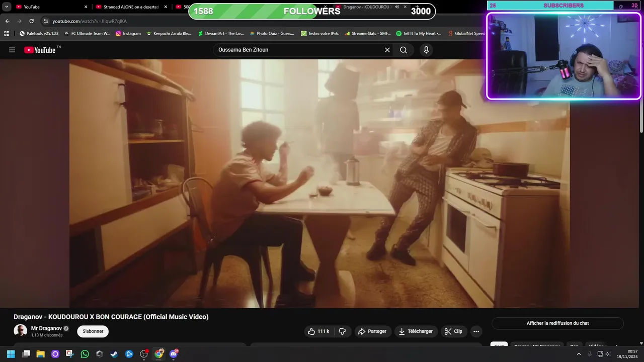Screen dimensions: 644x362
Task: Like the video with 111 k thumbs up
Action: (318, 331)
